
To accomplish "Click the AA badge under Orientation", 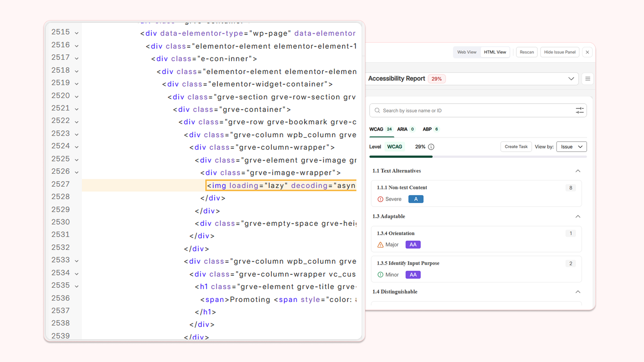I will click(413, 245).
